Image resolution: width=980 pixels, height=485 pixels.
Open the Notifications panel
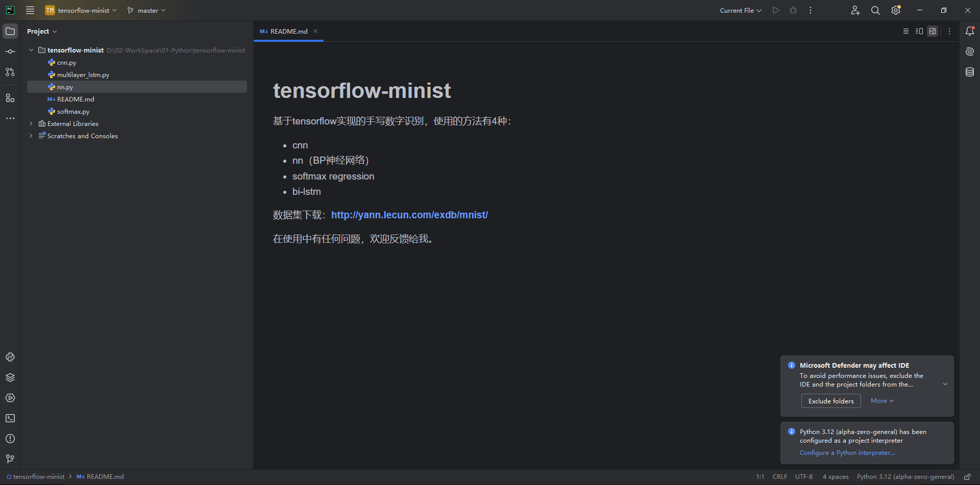coord(970,31)
